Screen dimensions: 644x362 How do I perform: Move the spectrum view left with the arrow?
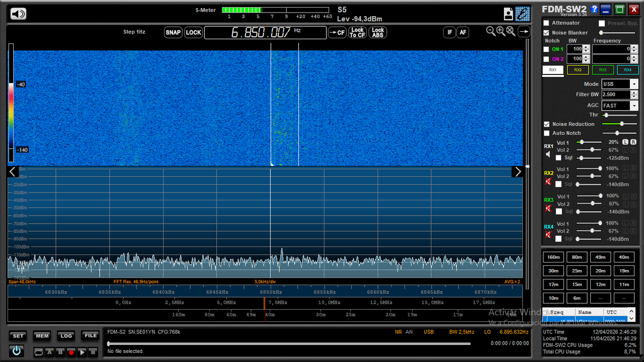point(13,172)
